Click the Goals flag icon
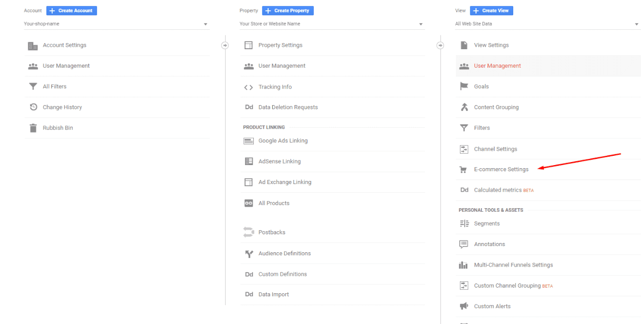Viewport: 644px width, 324px height. (464, 87)
